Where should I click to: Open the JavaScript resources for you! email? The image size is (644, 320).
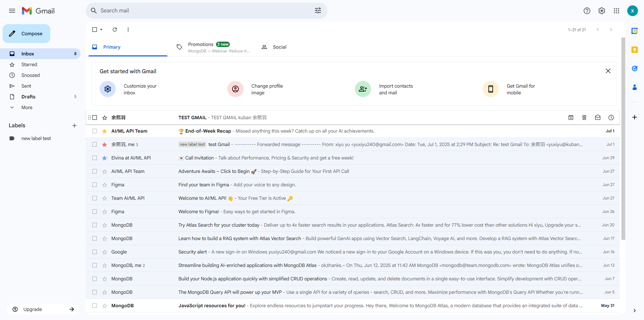tap(353, 306)
